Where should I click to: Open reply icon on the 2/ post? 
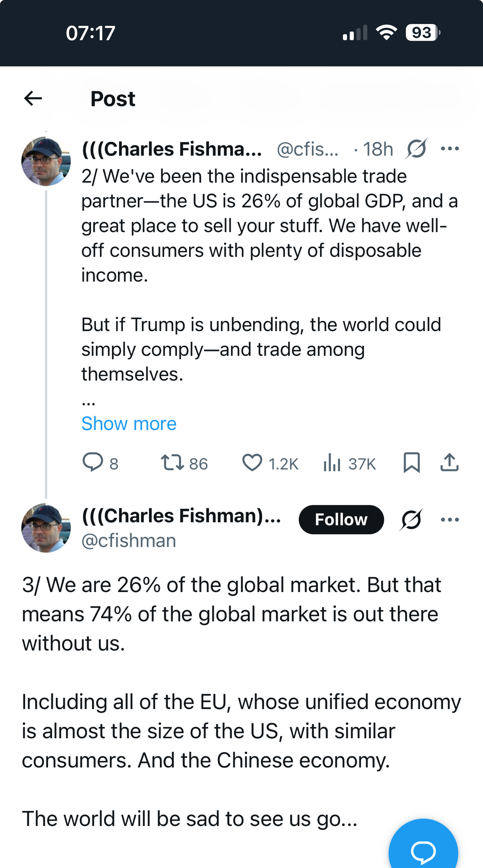[93, 462]
